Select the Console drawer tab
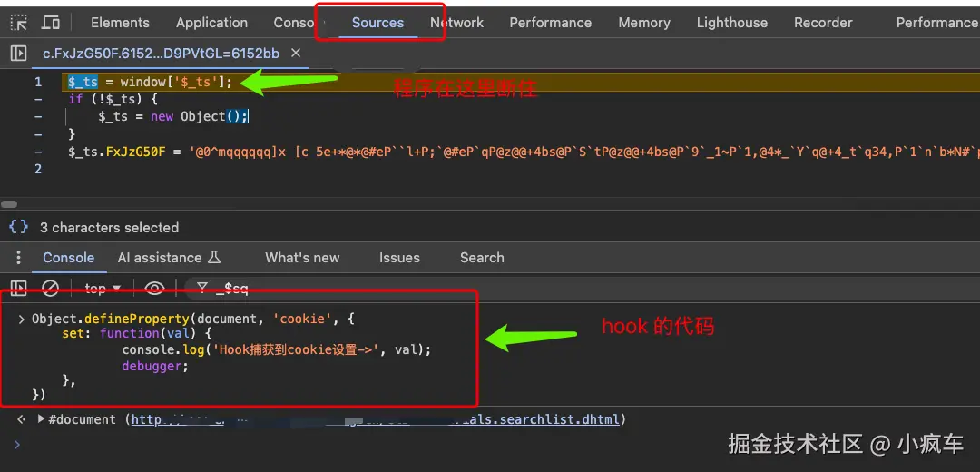 (x=69, y=258)
